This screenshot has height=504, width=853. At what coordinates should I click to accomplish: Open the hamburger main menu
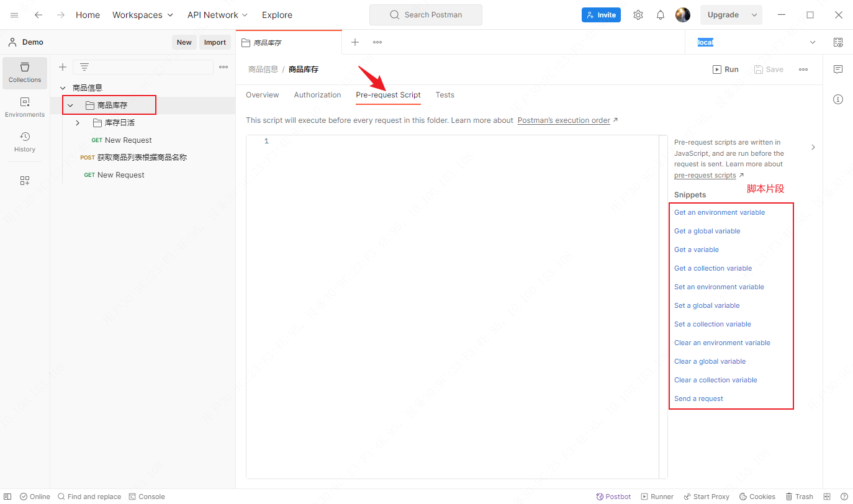coord(14,15)
